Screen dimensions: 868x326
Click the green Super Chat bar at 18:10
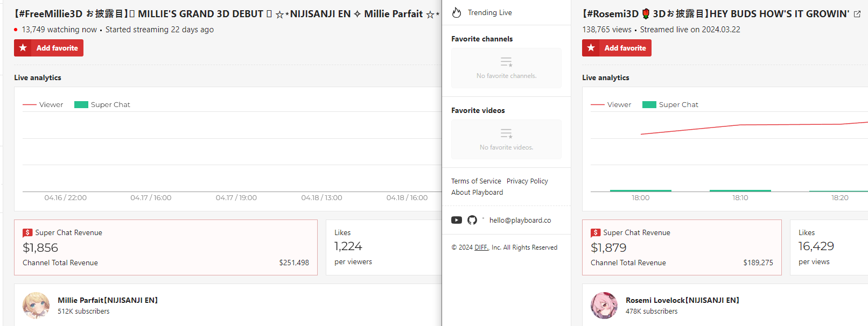click(740, 190)
